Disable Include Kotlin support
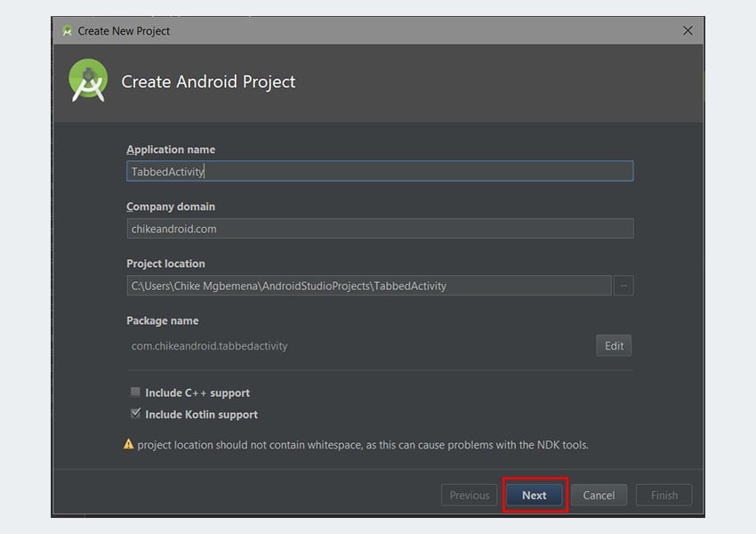This screenshot has height=534, width=756. coord(135,413)
